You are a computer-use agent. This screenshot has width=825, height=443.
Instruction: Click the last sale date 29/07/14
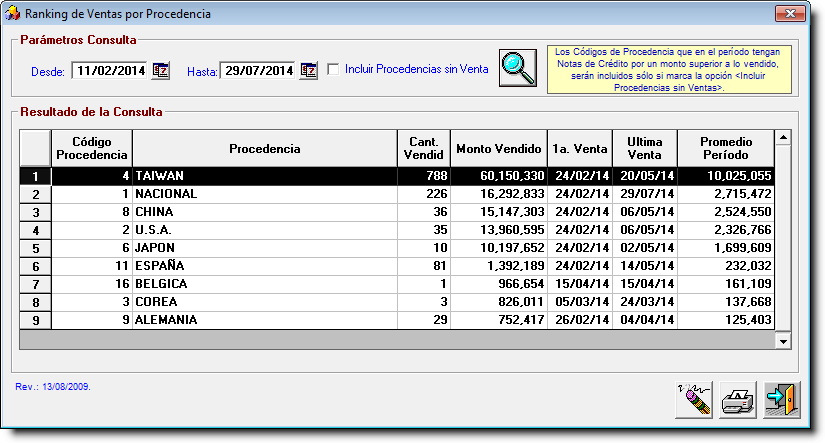(x=645, y=194)
